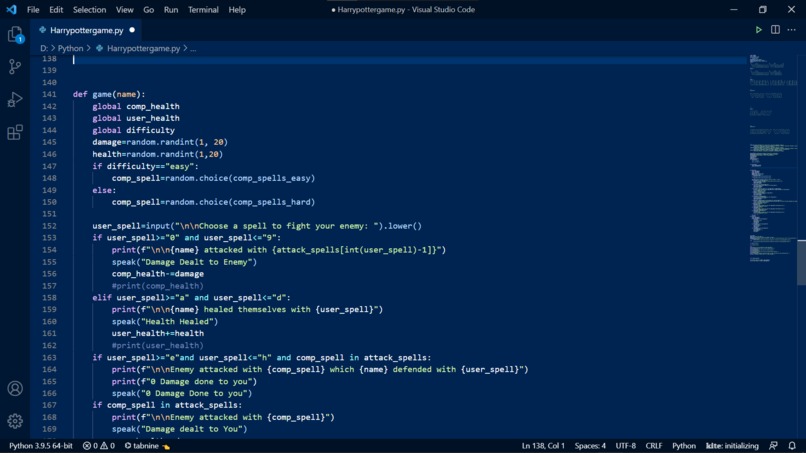The width and height of the screenshot is (806, 453).
Task: Click errors and warnings count indicator
Action: pyautogui.click(x=99, y=446)
